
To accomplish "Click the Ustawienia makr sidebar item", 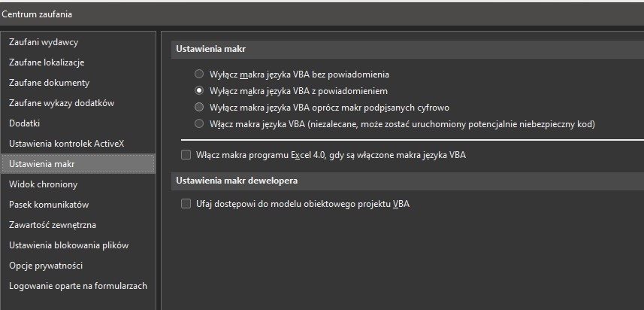I will (78, 164).
